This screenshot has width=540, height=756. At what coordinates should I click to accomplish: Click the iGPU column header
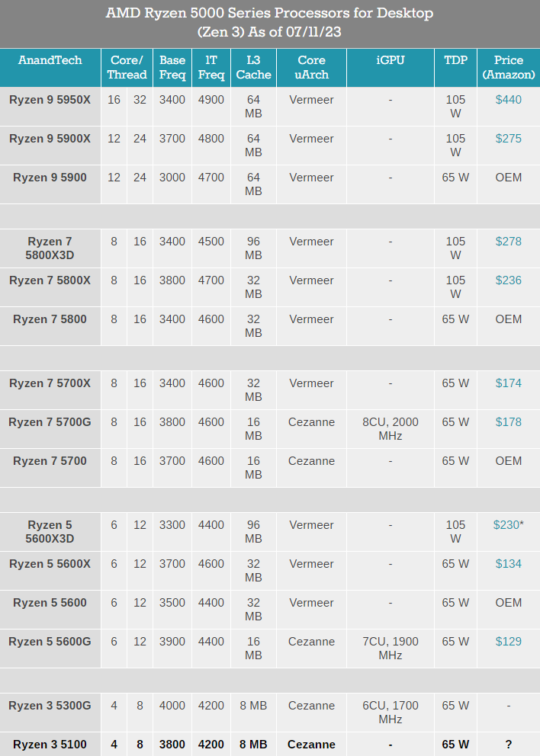390,60
